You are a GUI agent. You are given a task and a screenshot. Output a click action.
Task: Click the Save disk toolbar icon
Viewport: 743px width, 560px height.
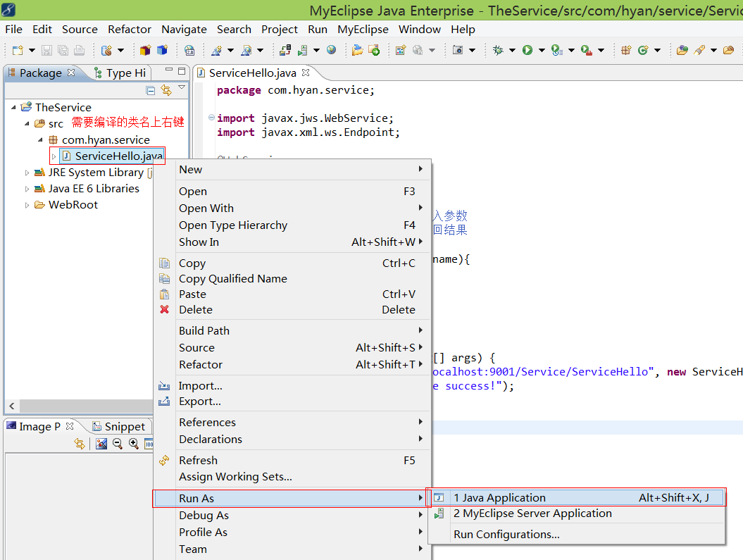point(46,50)
